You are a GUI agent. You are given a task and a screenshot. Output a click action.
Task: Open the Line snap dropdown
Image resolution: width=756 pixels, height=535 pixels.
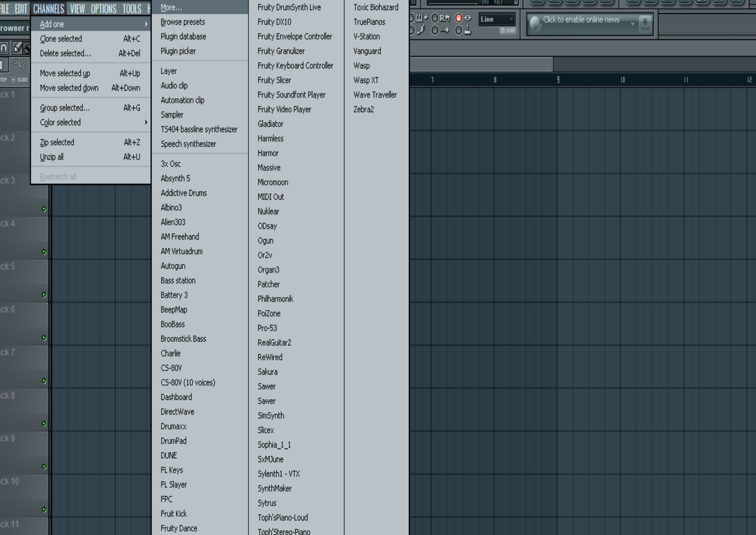[x=497, y=19]
